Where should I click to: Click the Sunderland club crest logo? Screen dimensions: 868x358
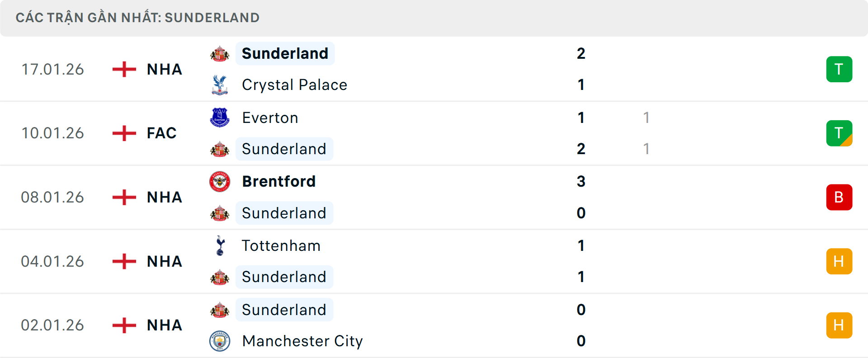pos(220,53)
